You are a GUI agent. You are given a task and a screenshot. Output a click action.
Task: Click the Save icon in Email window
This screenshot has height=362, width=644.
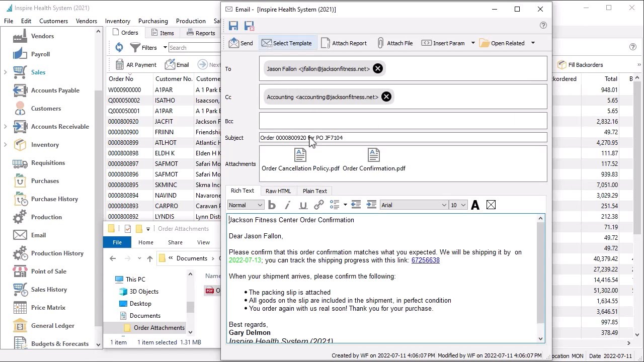[233, 26]
